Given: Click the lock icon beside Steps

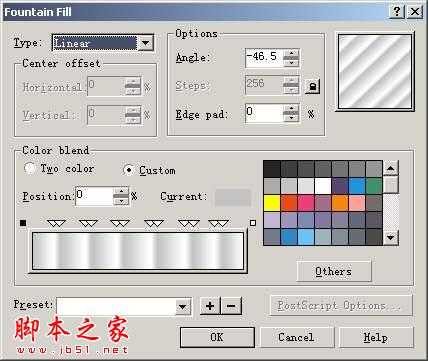Looking at the screenshot, I should pos(312,86).
